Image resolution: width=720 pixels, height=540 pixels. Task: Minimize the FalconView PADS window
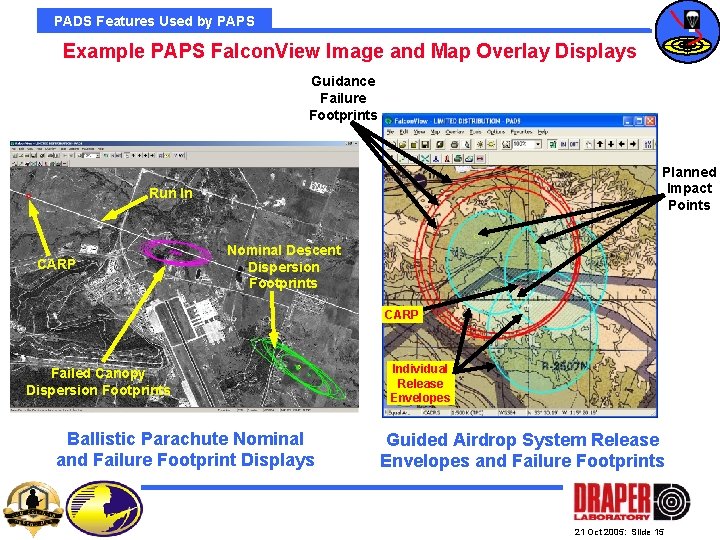point(628,121)
